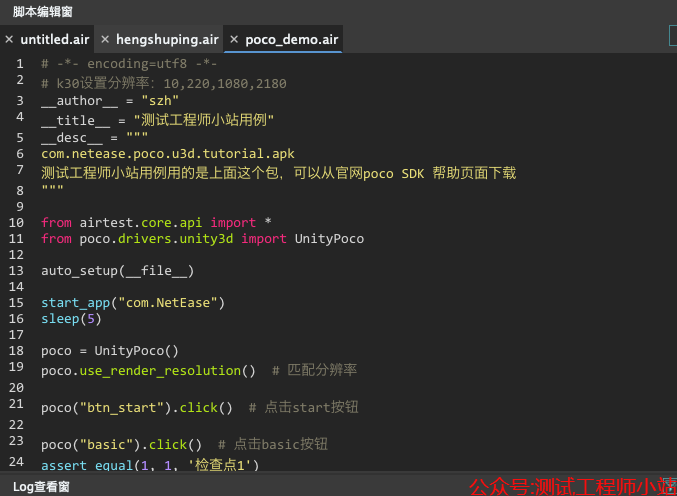Click the auto_setup(__file__) line

tap(117, 271)
